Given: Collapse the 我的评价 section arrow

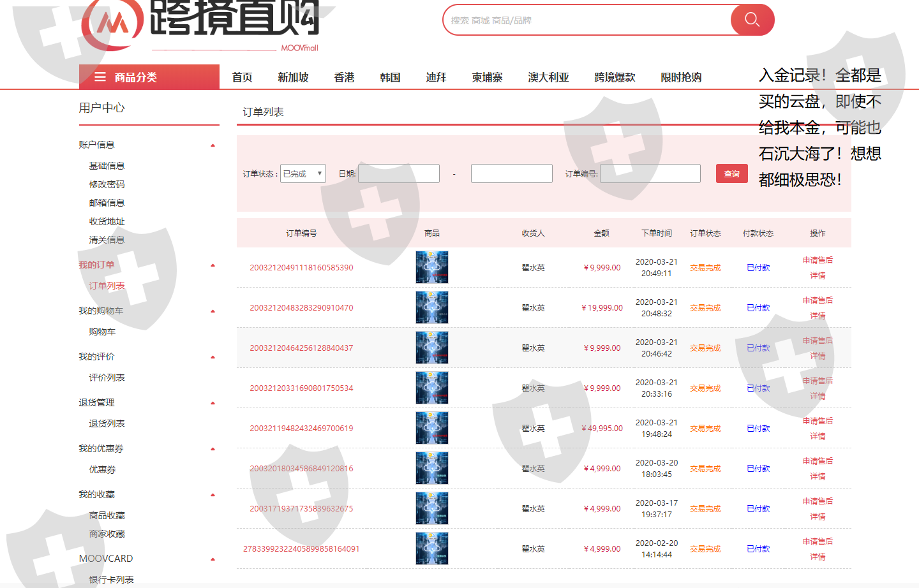Looking at the screenshot, I should pos(213,357).
